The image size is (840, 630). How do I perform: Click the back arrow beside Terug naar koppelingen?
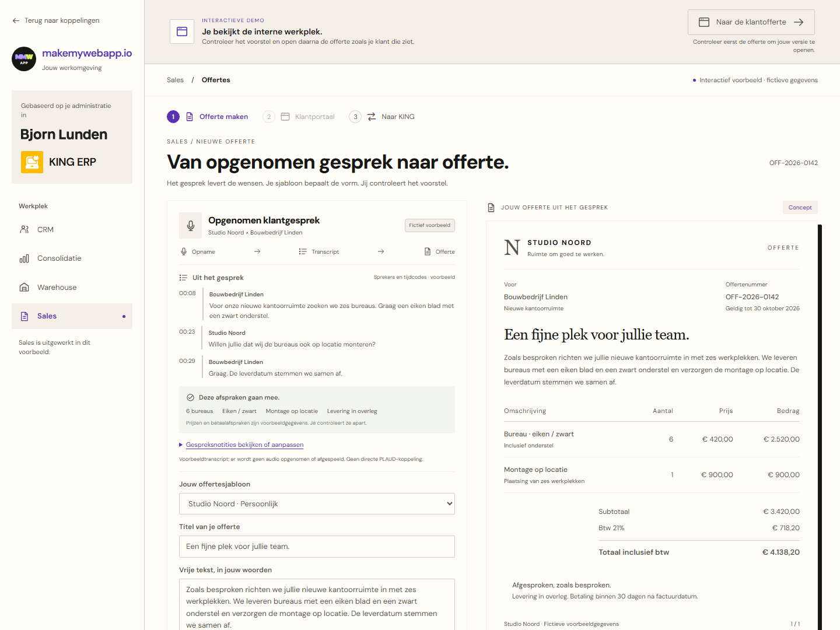click(x=16, y=21)
